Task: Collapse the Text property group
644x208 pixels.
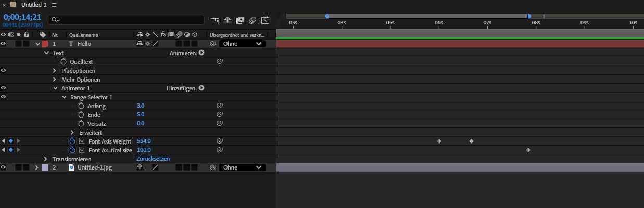Action: tap(46, 53)
